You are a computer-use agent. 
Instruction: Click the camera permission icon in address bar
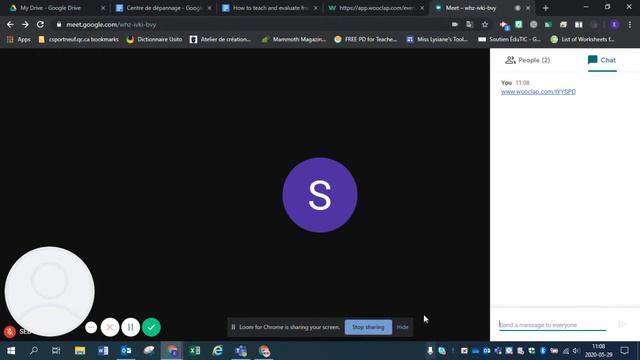(x=455, y=24)
